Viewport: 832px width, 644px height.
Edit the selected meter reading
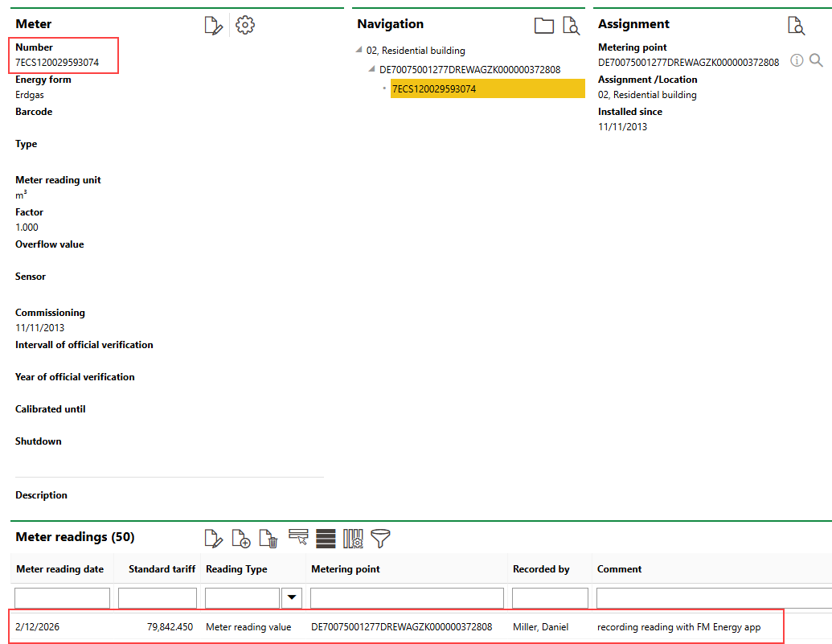[213, 539]
